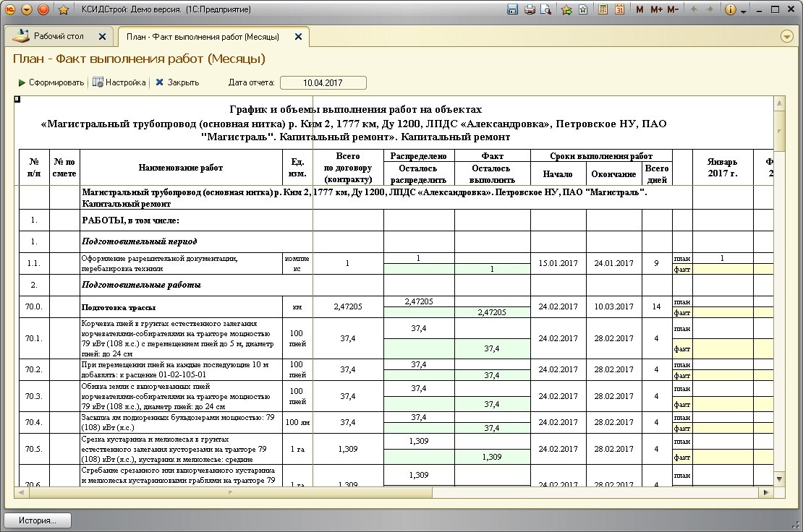The width and height of the screenshot is (803, 532).
Task: Click РАБОТЫ, в том числе: row
Action: (x=130, y=220)
